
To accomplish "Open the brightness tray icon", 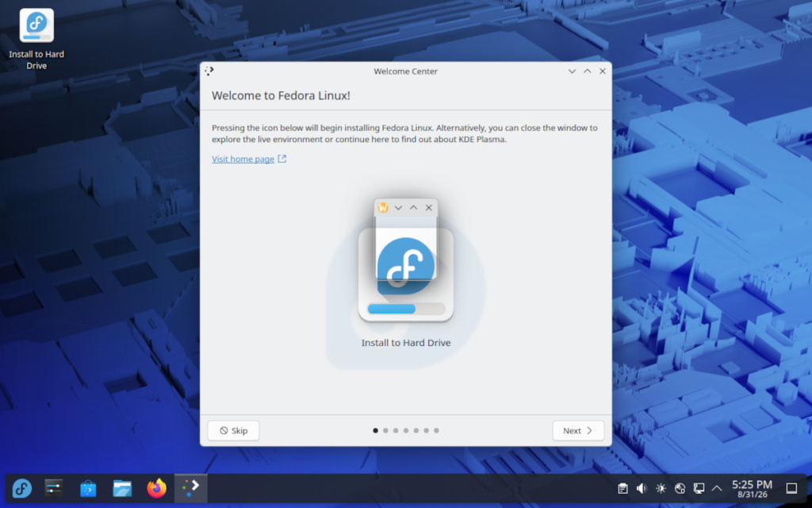I will coord(661,488).
